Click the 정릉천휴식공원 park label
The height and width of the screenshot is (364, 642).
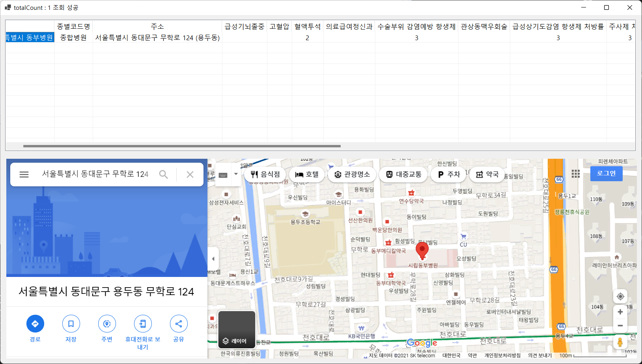[x=572, y=212]
